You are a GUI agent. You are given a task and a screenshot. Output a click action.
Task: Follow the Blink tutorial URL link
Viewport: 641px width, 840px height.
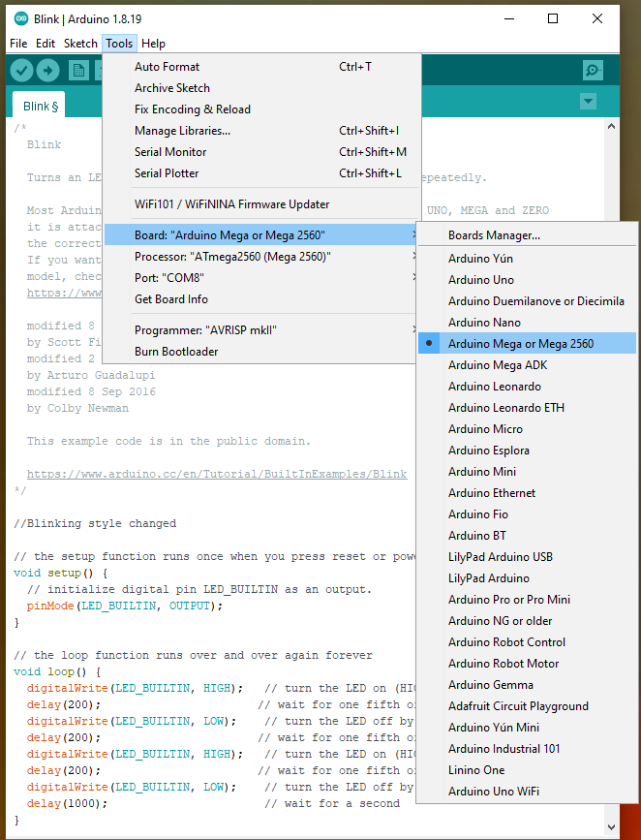217,474
